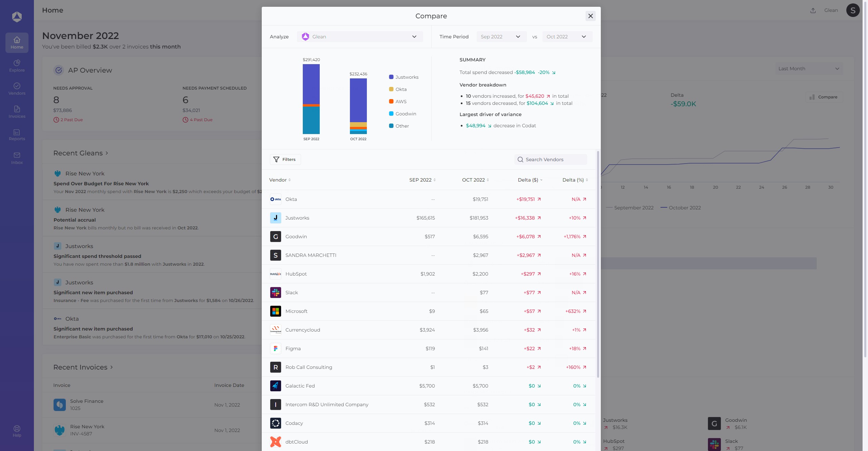Click the Microsoft logo in table
868x451 pixels.
pyautogui.click(x=275, y=311)
